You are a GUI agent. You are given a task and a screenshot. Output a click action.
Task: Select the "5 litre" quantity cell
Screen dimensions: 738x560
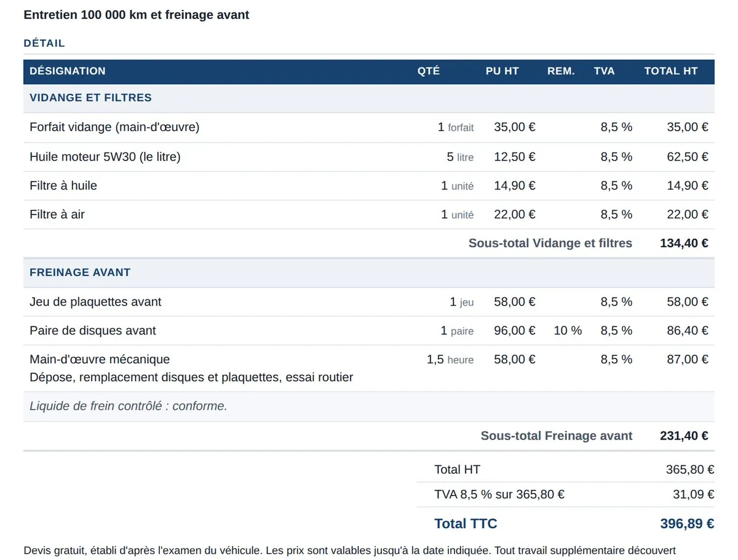point(460,157)
